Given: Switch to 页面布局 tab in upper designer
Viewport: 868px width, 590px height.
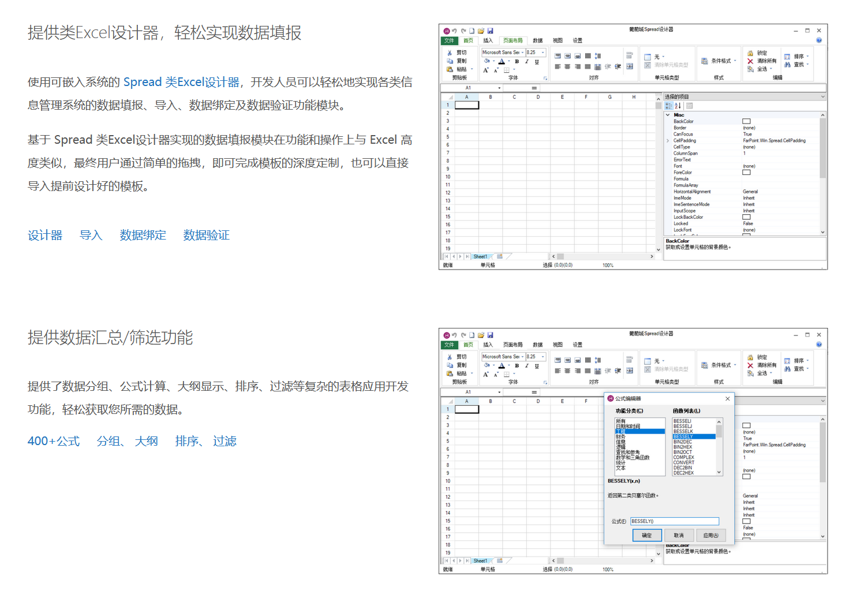Looking at the screenshot, I should pos(512,40).
